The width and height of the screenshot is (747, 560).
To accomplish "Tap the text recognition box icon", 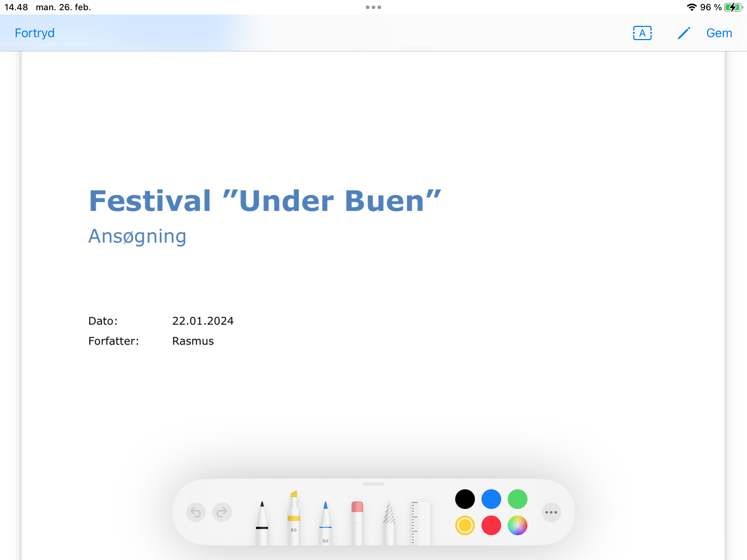I will tap(642, 33).
